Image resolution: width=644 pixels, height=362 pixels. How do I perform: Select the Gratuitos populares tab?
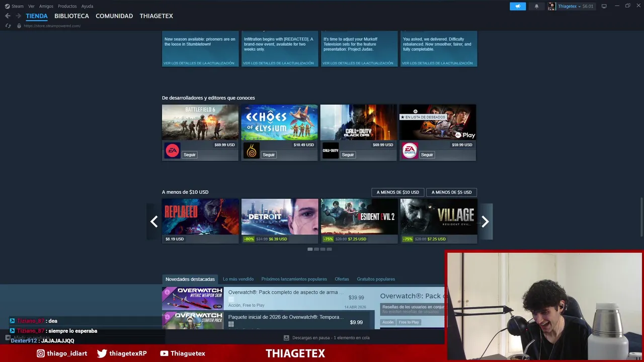coord(376,279)
